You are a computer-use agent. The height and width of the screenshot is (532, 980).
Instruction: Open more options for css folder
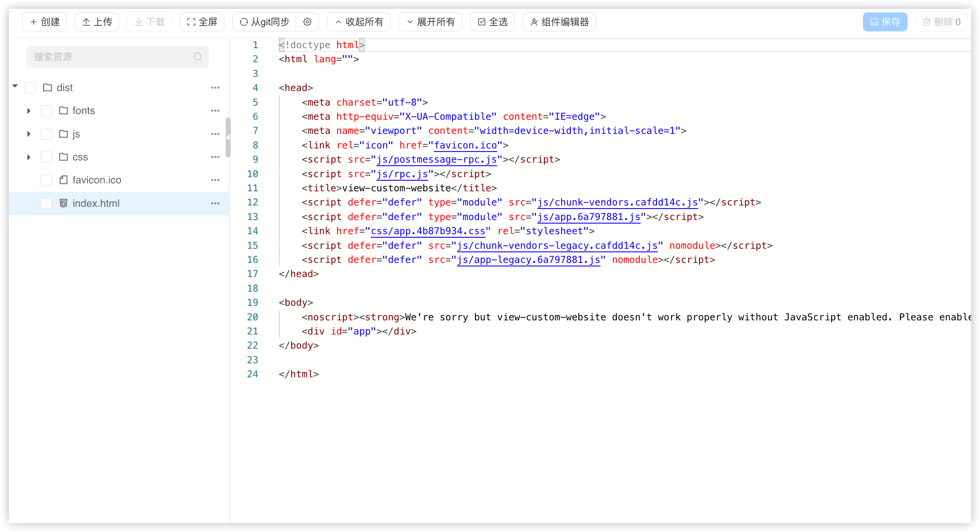[x=215, y=157]
